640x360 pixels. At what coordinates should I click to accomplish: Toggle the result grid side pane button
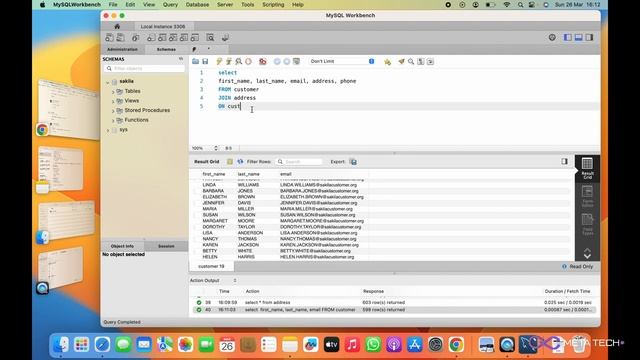point(564,162)
